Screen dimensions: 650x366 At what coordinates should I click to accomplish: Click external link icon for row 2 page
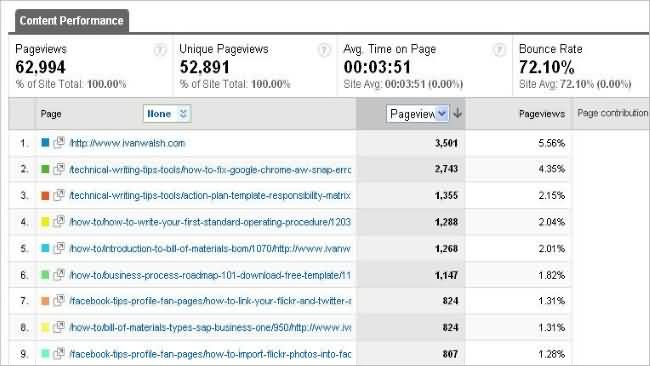point(59,169)
